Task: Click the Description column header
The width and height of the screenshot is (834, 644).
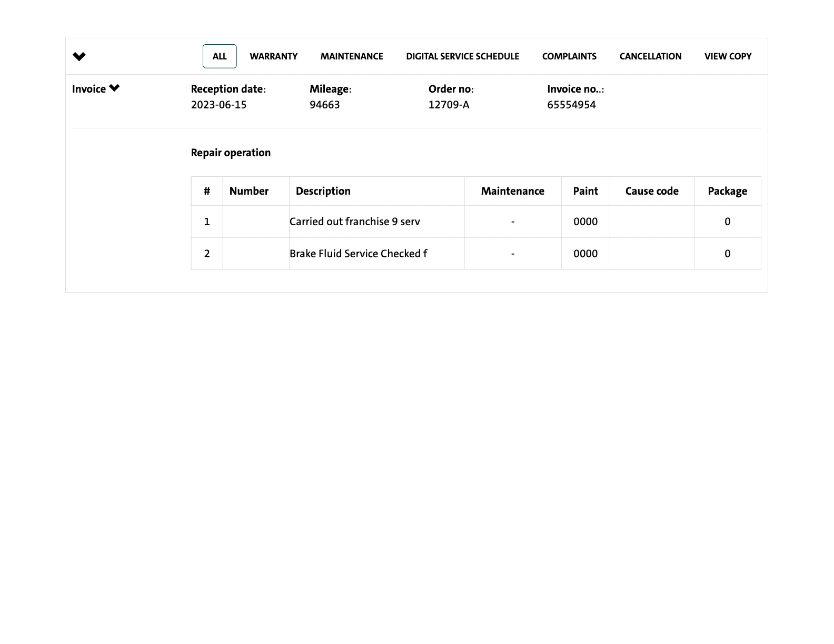Action: [x=323, y=191]
